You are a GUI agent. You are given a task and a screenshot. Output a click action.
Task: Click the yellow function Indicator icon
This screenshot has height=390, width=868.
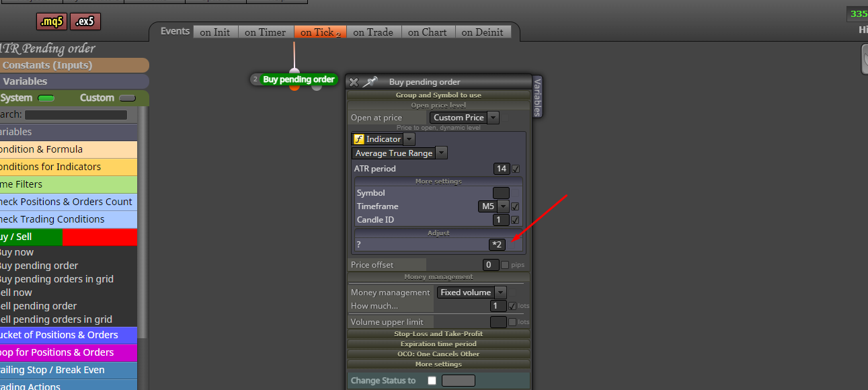tap(358, 139)
